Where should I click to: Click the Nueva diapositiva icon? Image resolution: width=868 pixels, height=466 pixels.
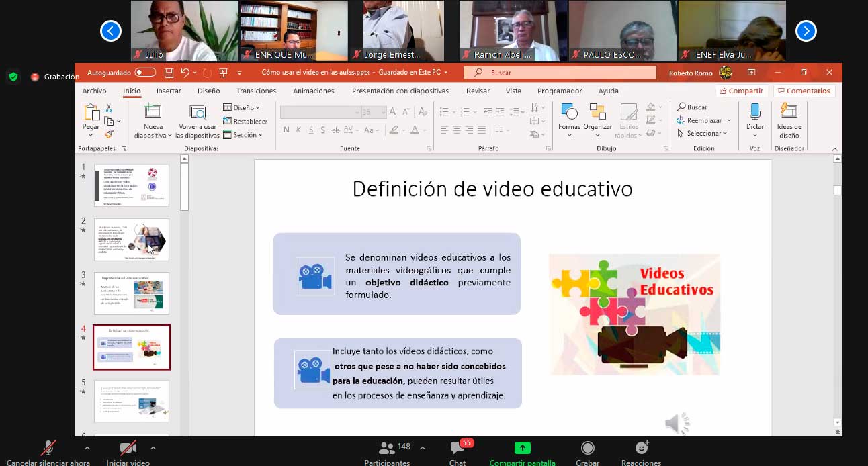coord(153,113)
